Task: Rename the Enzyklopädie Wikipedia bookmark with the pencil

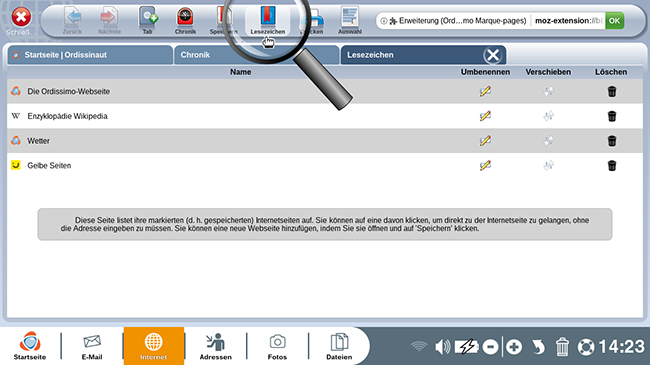Action: [485, 116]
